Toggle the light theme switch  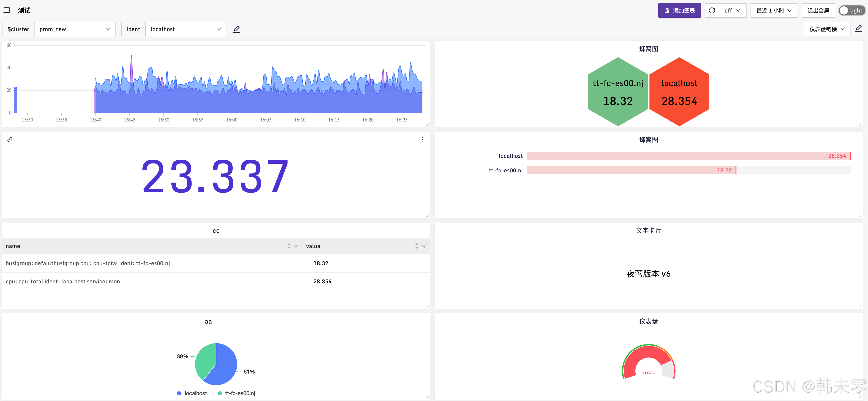point(852,10)
